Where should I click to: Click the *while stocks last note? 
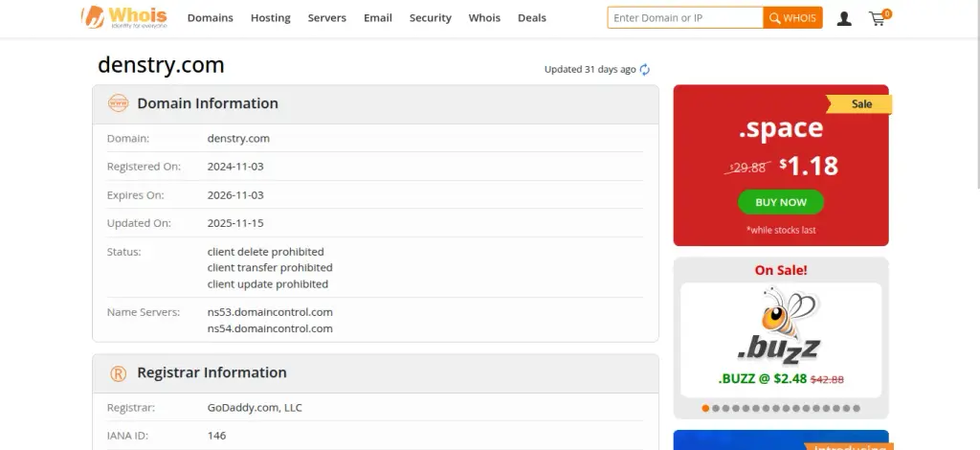tap(781, 230)
